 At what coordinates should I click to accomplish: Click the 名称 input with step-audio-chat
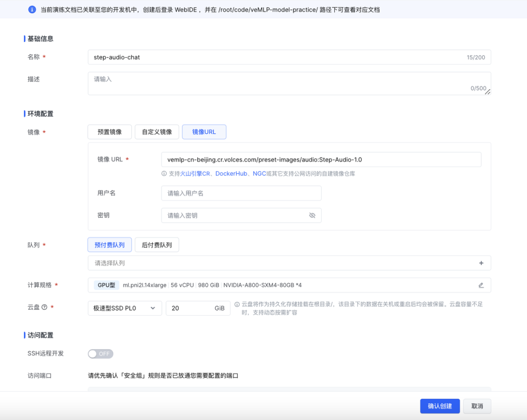(289, 57)
